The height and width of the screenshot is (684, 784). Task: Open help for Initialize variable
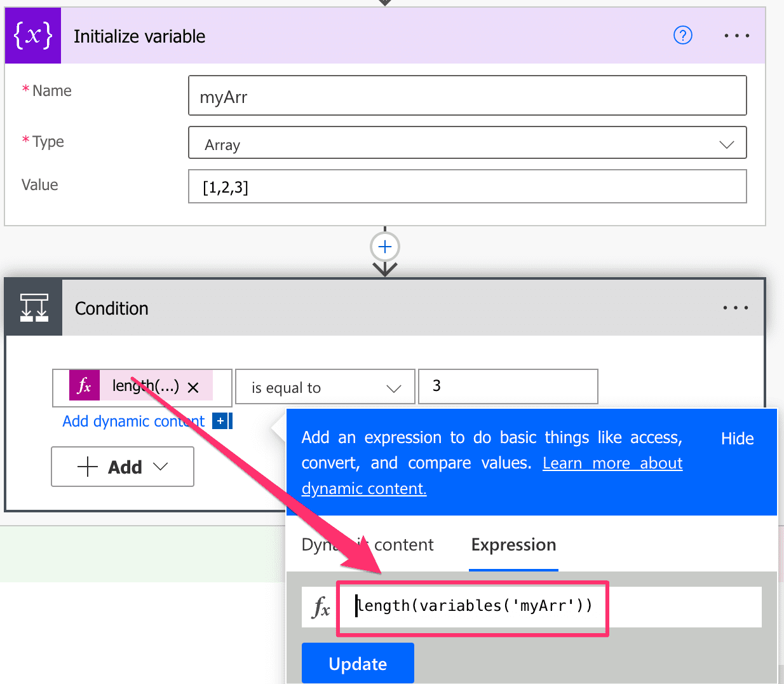pyautogui.click(x=682, y=36)
